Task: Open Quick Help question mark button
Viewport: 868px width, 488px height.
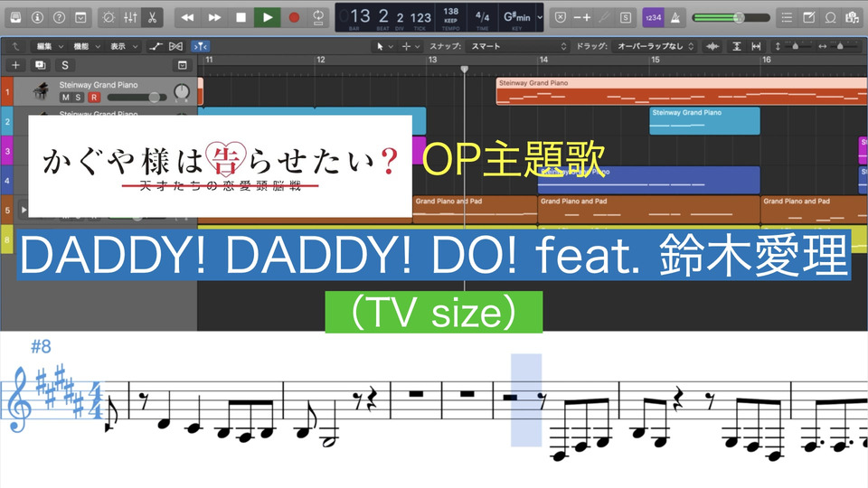Action: [x=59, y=18]
